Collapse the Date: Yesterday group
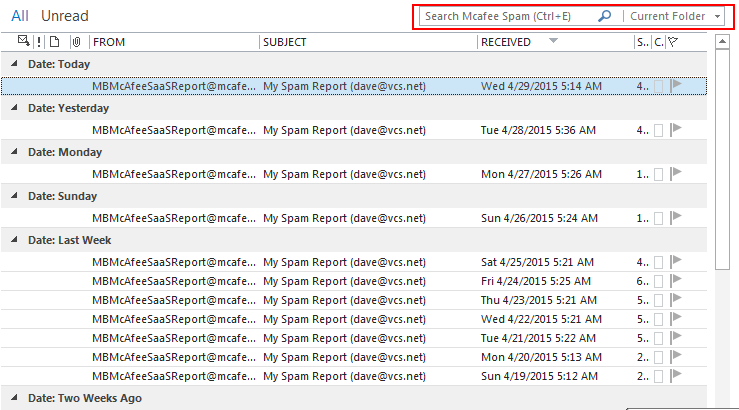 [x=15, y=107]
